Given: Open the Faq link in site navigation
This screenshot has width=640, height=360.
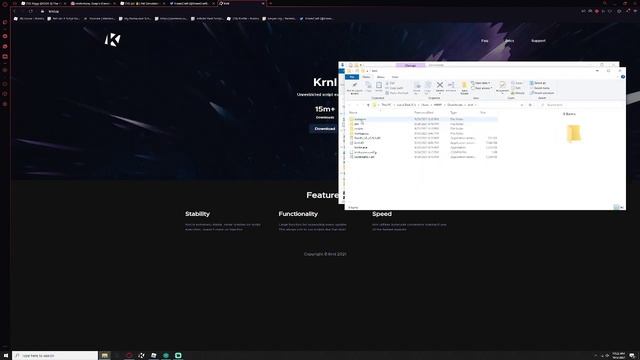Looking at the screenshot, I should click(484, 41).
